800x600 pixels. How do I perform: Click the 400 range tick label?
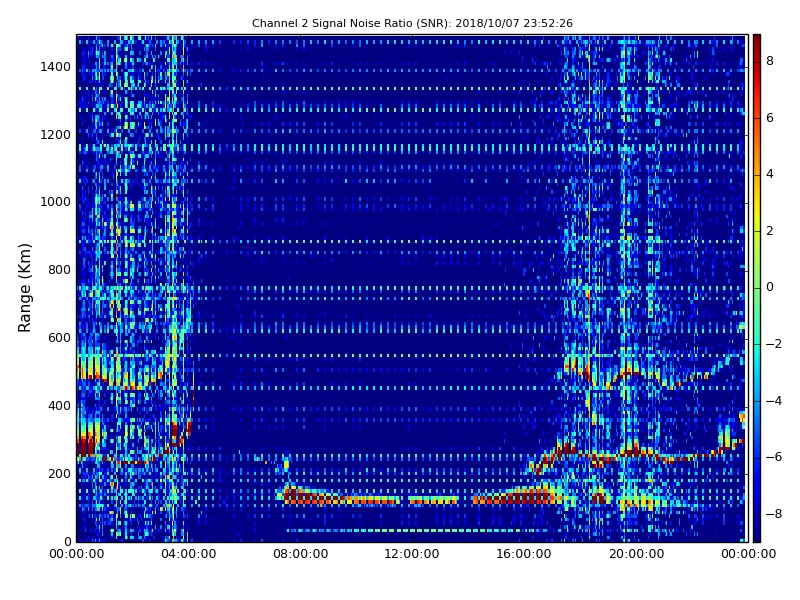(59, 406)
